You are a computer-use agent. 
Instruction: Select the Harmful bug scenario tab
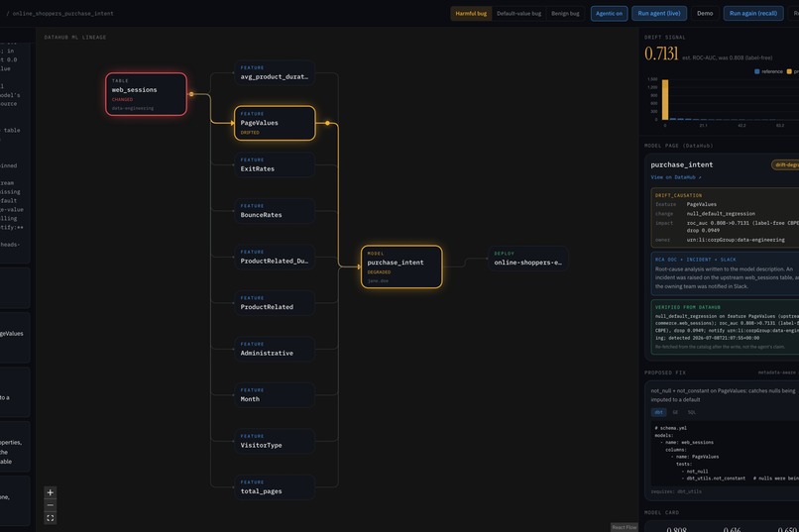(471, 13)
